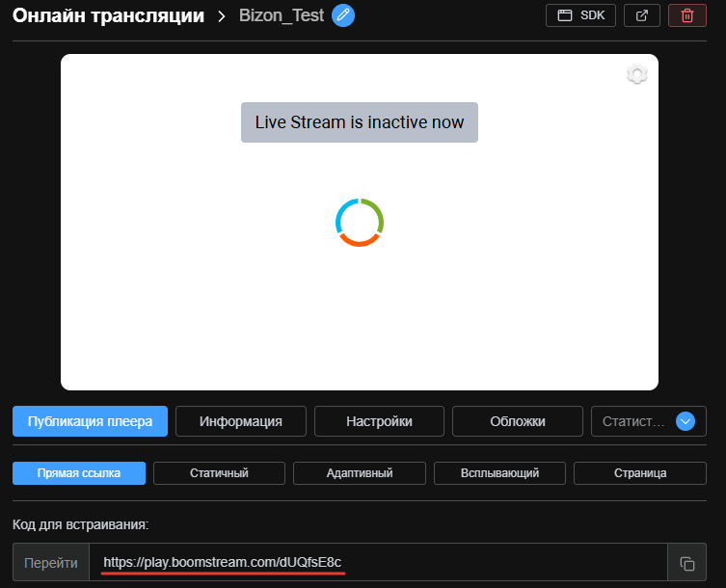Click the Онлайн трансляции breadcrumb

click(x=108, y=15)
